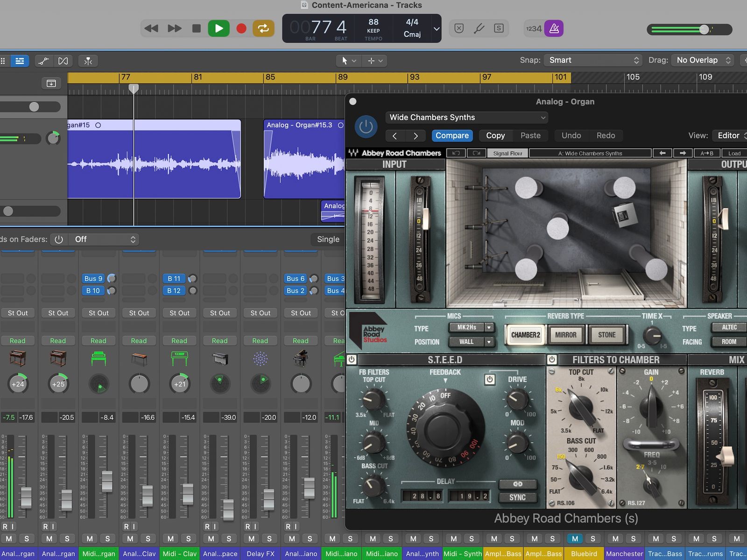Open the Wide Chambers Synths preset dropdown
Image resolution: width=747 pixels, height=560 pixels.
[466, 118]
